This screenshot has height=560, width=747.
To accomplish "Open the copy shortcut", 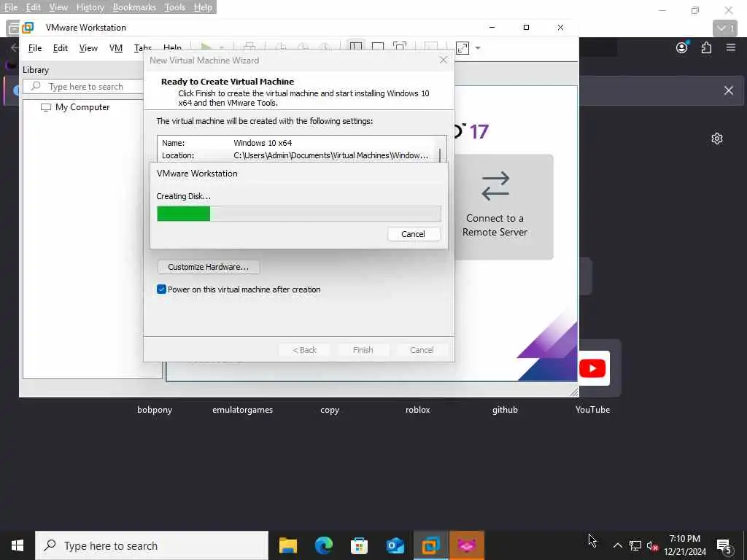I will [x=330, y=410].
